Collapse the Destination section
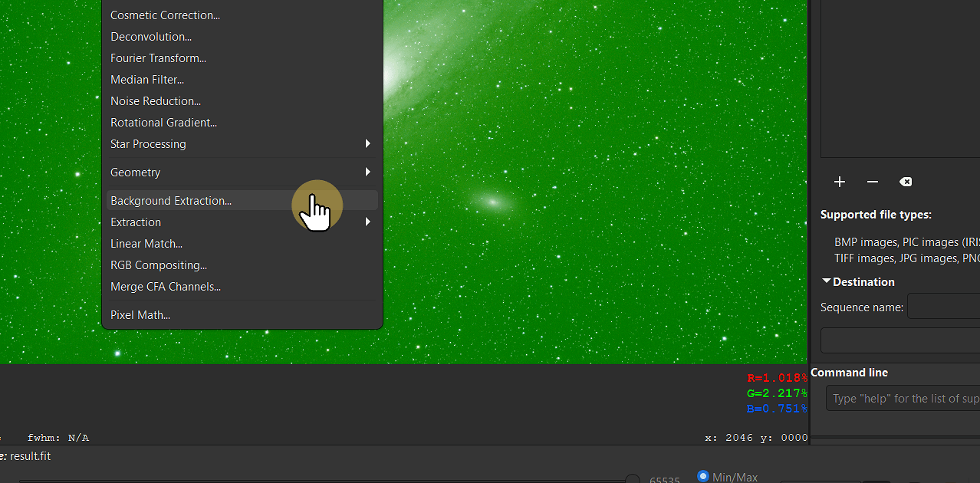The image size is (980, 483). tap(827, 281)
